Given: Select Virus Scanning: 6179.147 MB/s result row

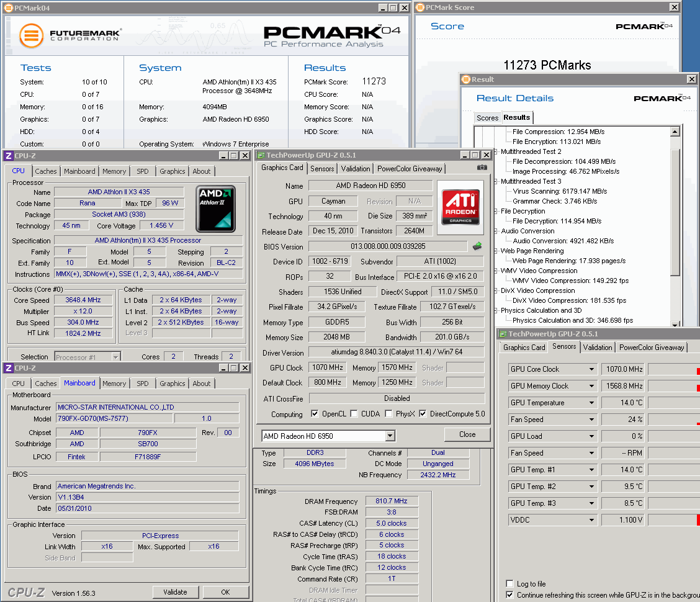Looking at the screenshot, I should tap(560, 191).
